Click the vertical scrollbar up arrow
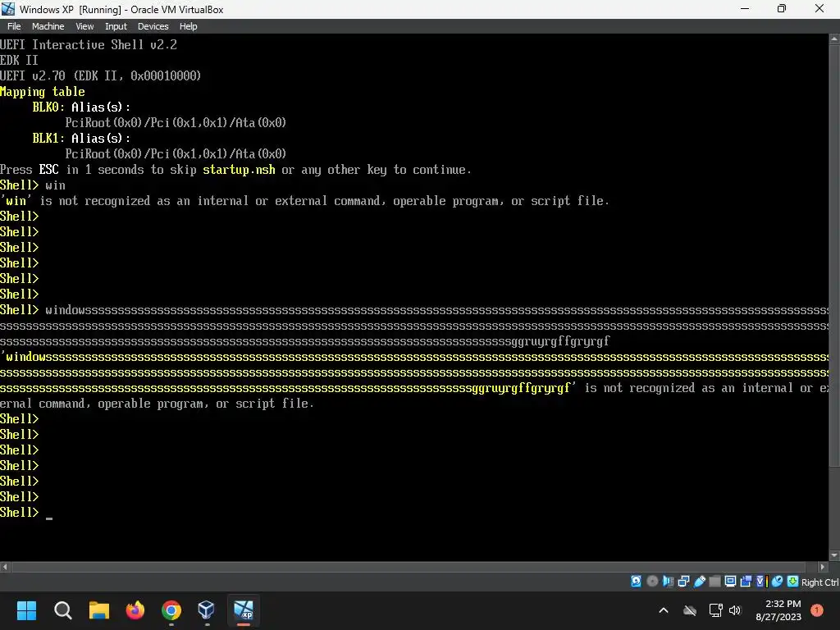Image resolution: width=840 pixels, height=630 pixels. click(x=834, y=39)
